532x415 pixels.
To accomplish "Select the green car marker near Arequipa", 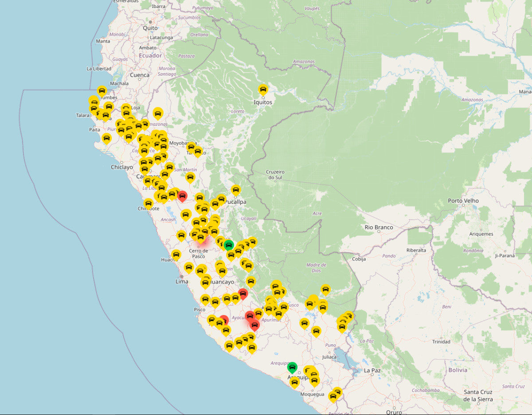I will tap(292, 367).
